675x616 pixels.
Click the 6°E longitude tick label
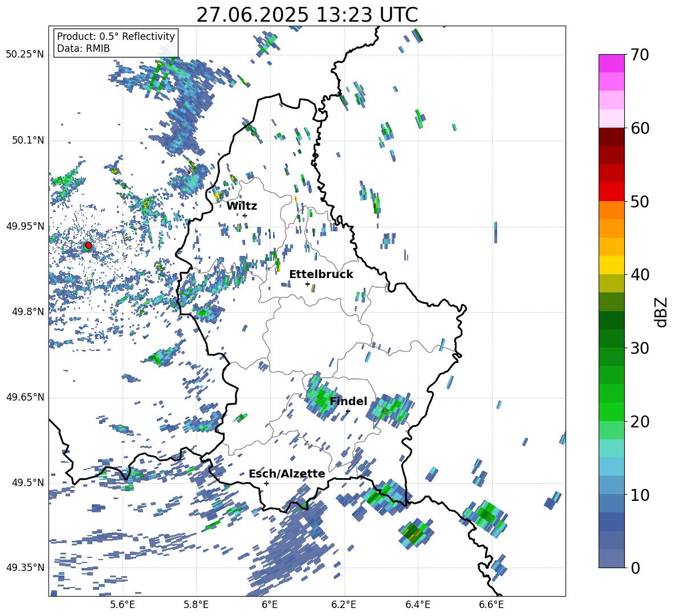point(270,605)
